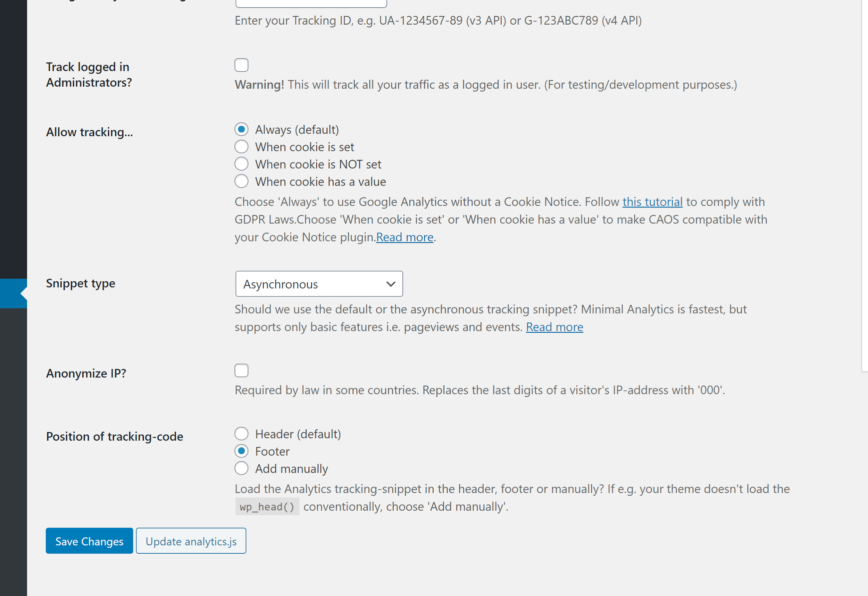868x596 pixels.
Task: Click Read more link after Cookie Notice plugin
Action: 404,237
